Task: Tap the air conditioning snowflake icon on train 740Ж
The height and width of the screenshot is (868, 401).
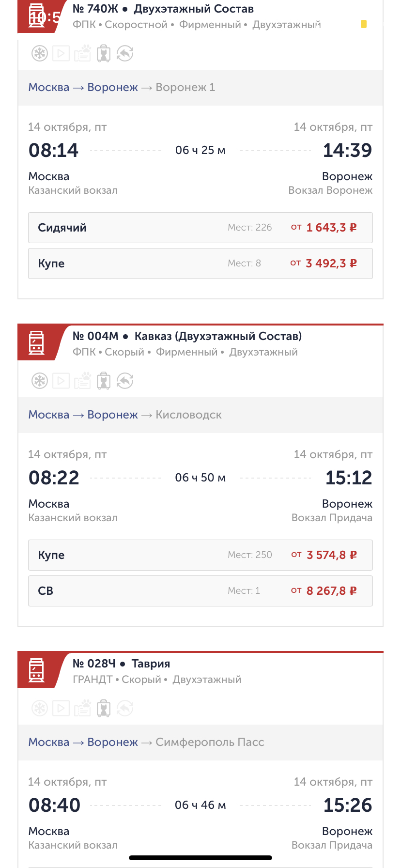Action: coord(40,53)
